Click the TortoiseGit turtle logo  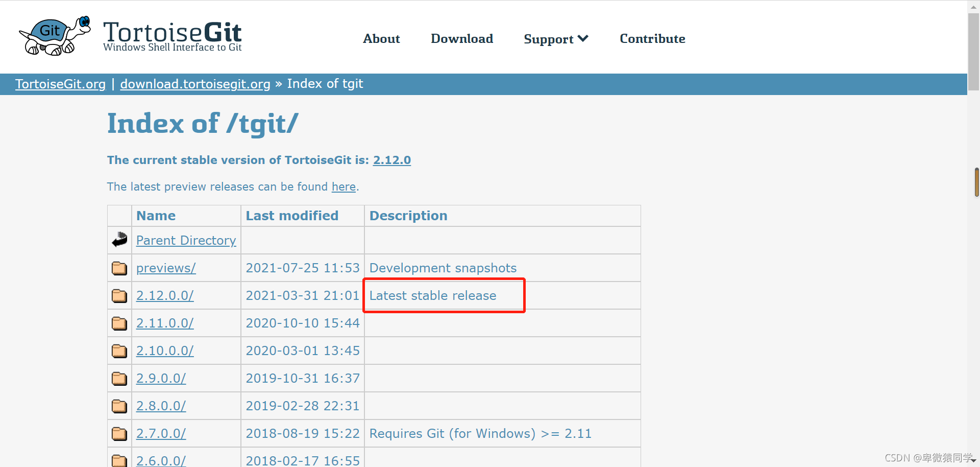click(x=55, y=36)
